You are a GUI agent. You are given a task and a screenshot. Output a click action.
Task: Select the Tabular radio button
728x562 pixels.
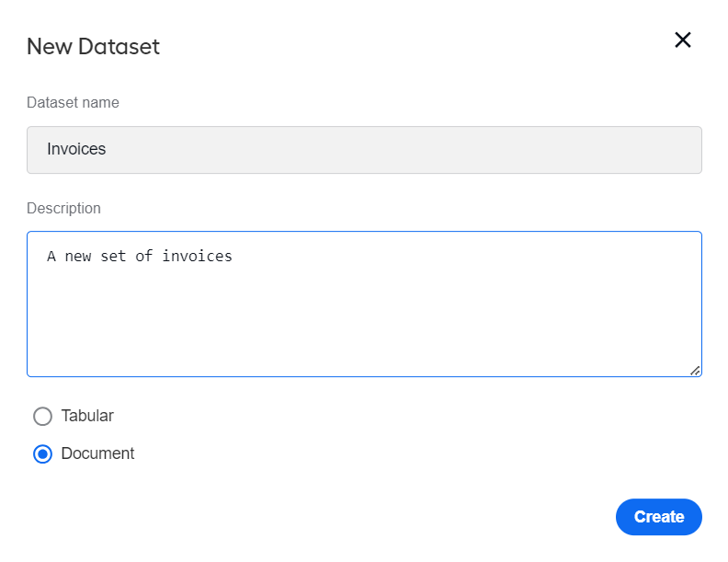(42, 416)
